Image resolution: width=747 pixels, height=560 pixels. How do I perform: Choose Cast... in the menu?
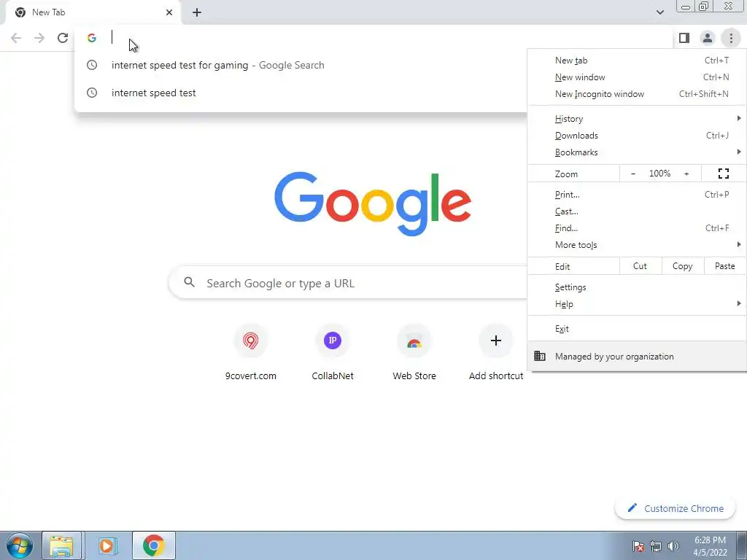[637, 211]
